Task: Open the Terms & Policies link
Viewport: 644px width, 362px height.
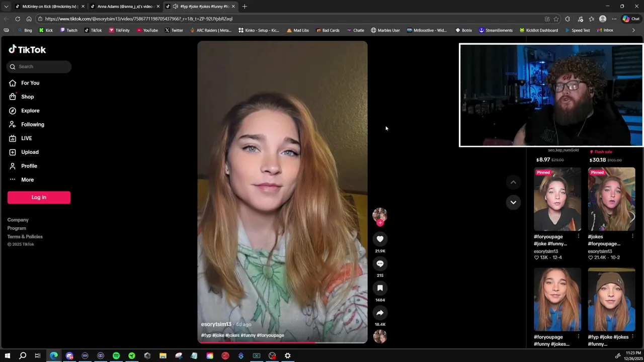Action: click(x=25, y=236)
